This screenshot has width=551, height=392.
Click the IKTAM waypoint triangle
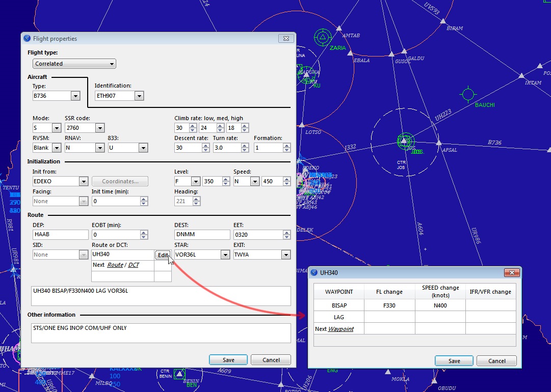point(521,75)
